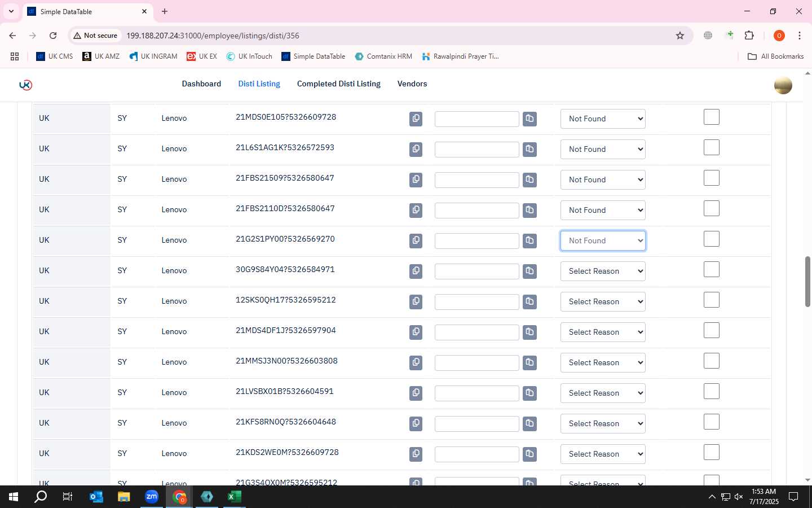This screenshot has width=812, height=508.
Task: Click the page vertical scrollbar thumb
Action: coord(807,282)
